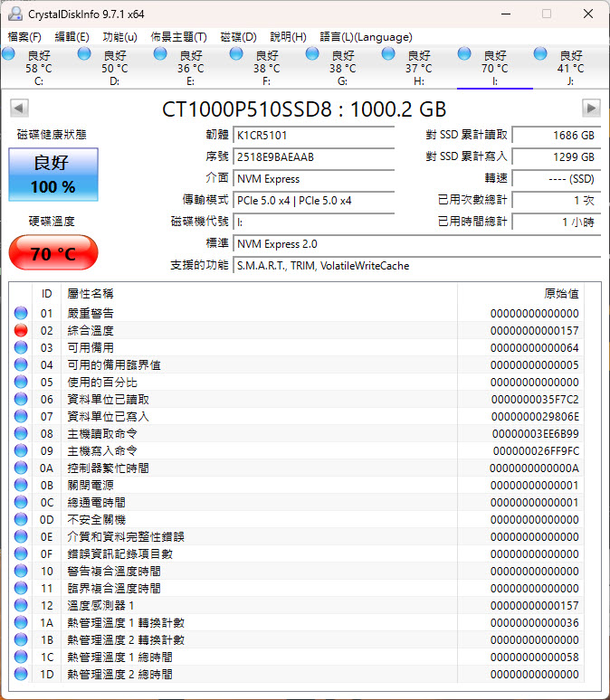Viewport: 610px width, 700px height.
Task: Click red status icon for attribute 02
Action: [21, 330]
